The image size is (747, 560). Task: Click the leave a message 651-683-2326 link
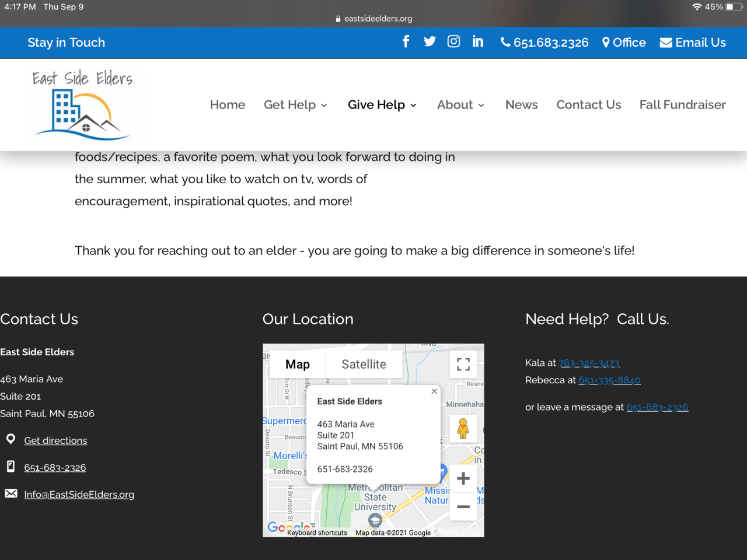[657, 407]
